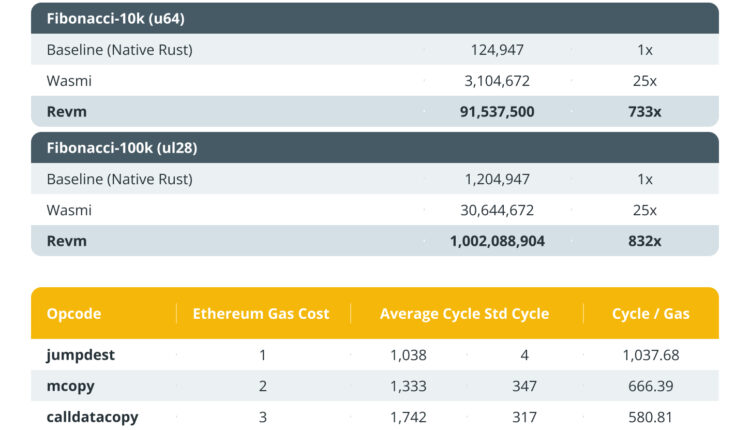Click the Cycle / Gas column header

click(650, 313)
